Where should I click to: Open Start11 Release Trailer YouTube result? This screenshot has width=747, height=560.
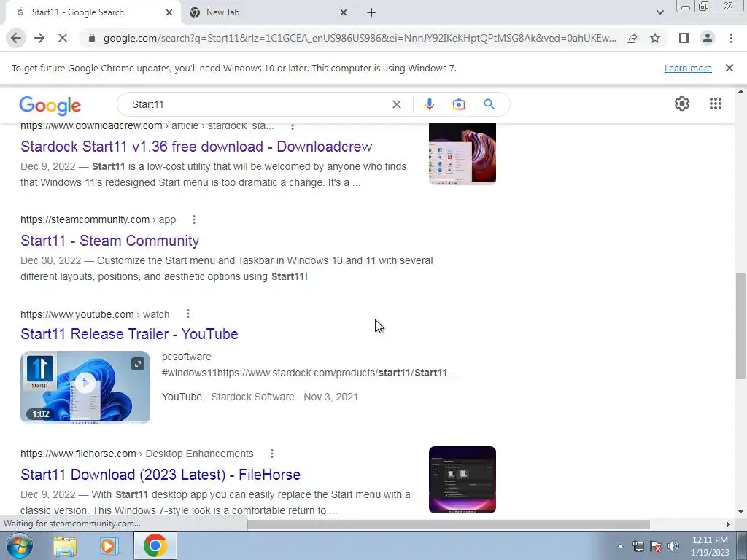129,334
